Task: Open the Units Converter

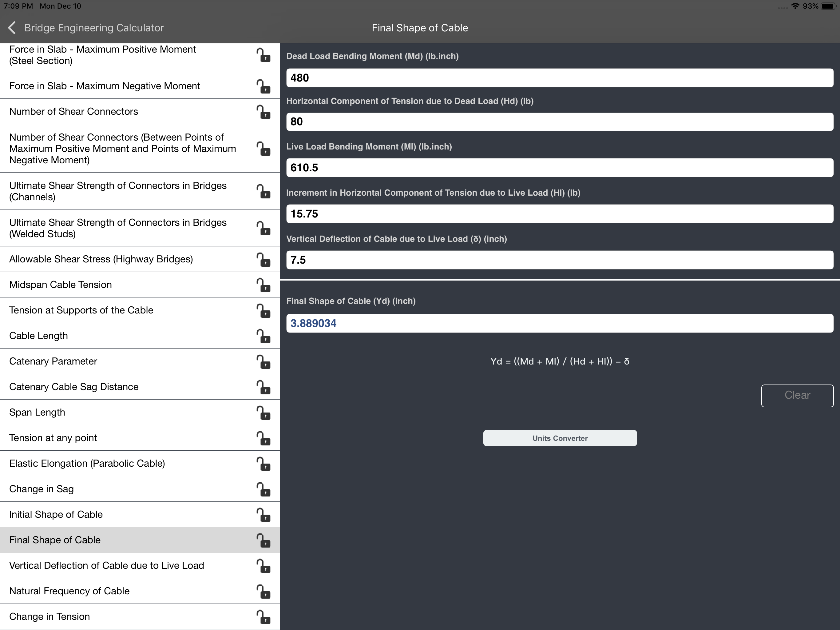Action: coord(560,438)
